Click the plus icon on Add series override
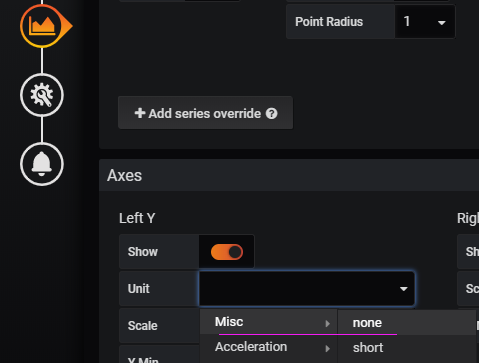Image resolution: width=479 pixels, height=363 pixels. pos(140,113)
